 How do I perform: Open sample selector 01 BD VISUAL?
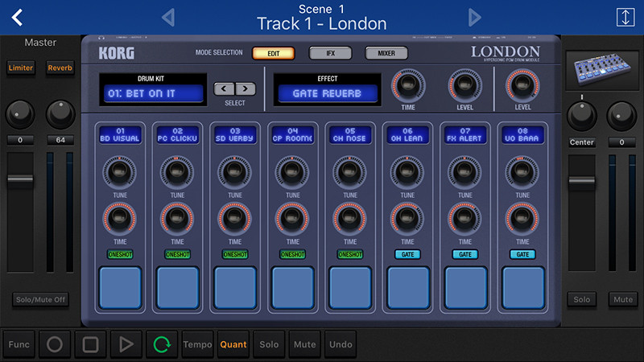coord(120,135)
